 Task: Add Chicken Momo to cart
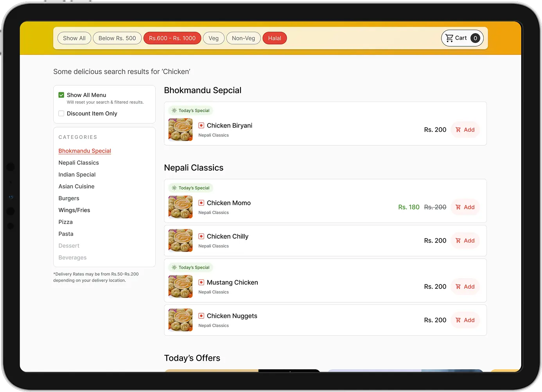tap(465, 207)
